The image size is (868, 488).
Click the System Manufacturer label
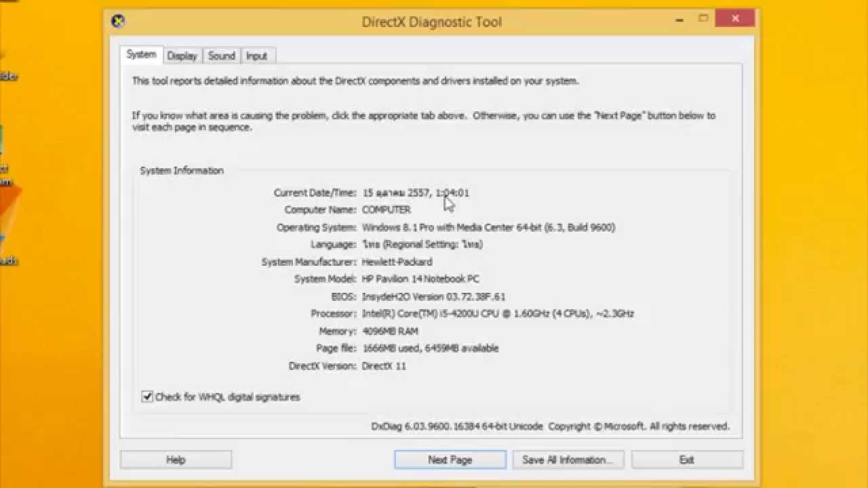309,262
